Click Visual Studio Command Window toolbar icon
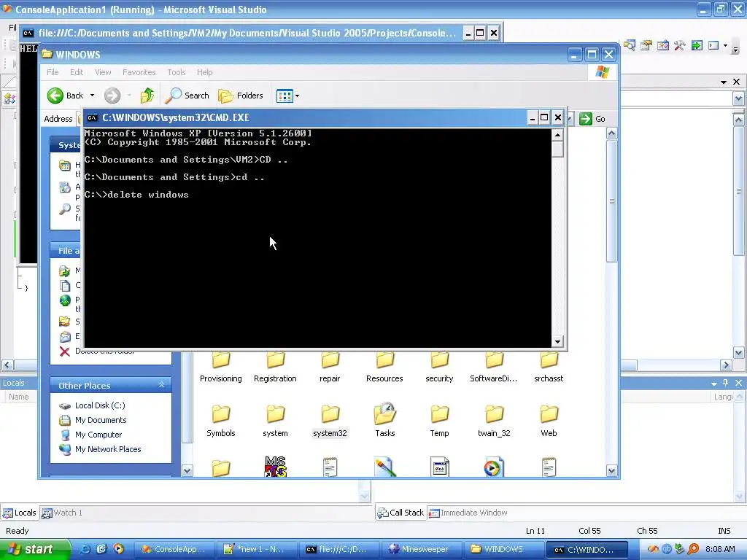 tap(713, 45)
